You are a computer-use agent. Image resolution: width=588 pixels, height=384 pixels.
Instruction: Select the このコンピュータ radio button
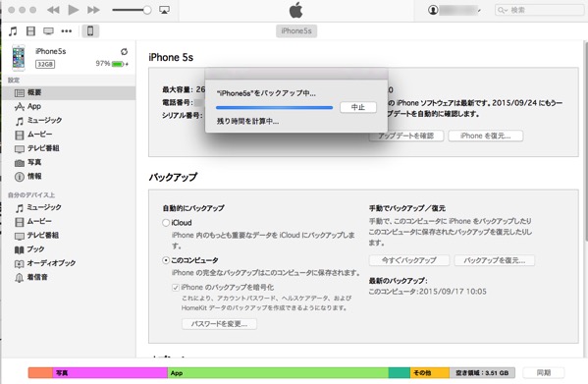pyautogui.click(x=166, y=260)
